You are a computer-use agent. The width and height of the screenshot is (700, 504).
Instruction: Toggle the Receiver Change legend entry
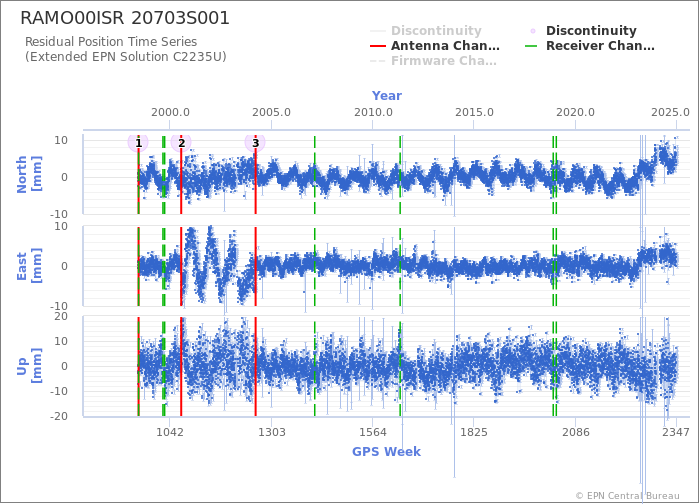(590, 46)
